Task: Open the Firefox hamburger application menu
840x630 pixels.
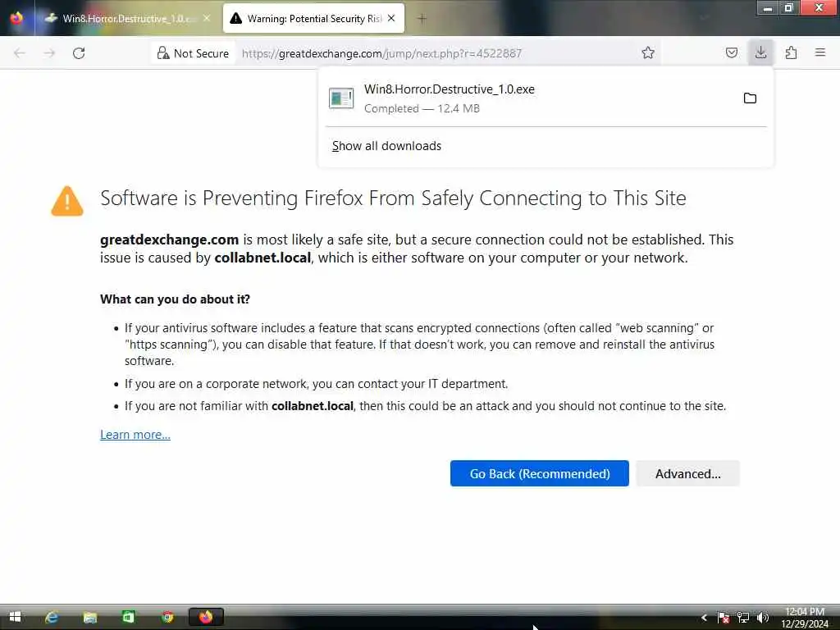Action: click(x=820, y=52)
